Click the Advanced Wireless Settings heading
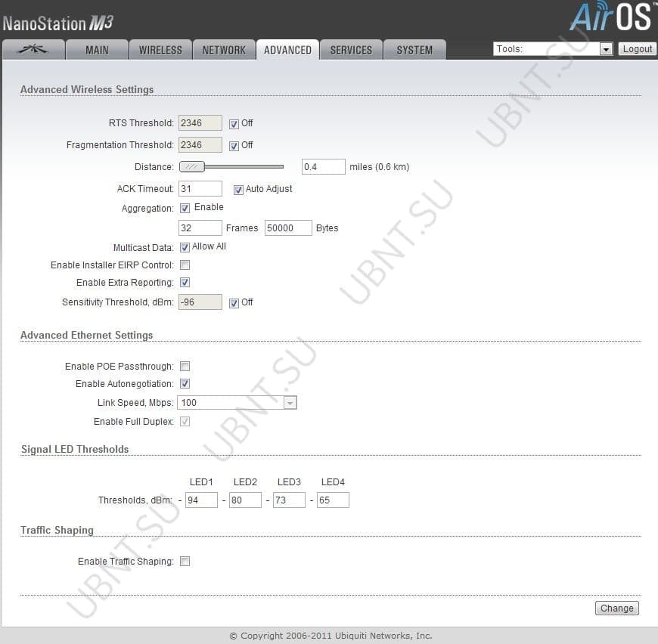Image resolution: width=658 pixels, height=644 pixels. 87,89
